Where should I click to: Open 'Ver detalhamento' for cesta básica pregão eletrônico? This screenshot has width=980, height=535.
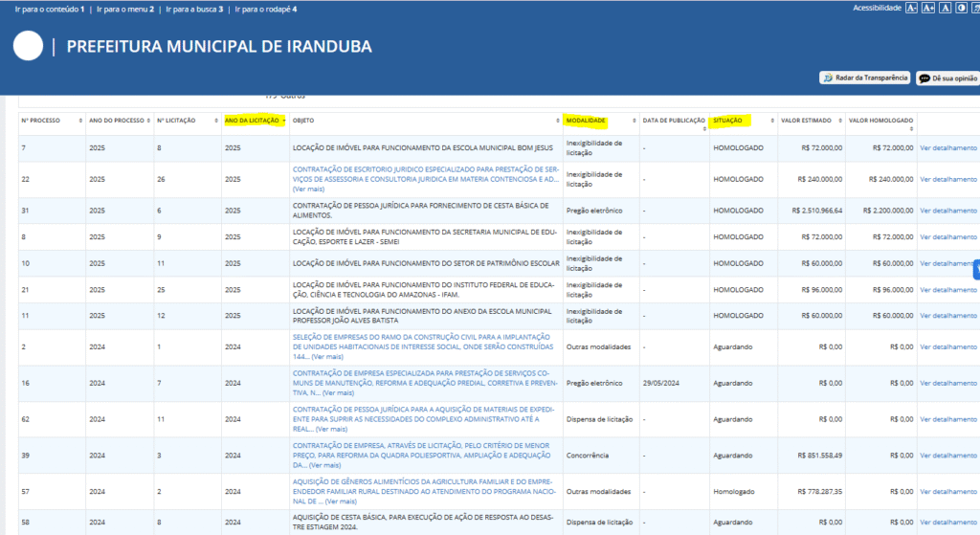coord(947,211)
